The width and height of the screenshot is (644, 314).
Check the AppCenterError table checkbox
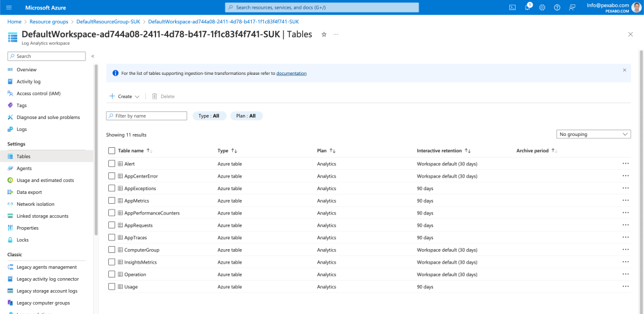[111, 176]
